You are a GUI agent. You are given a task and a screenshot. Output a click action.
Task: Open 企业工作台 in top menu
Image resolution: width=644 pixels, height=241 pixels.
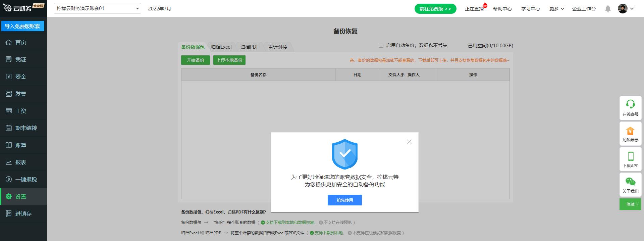point(584,9)
